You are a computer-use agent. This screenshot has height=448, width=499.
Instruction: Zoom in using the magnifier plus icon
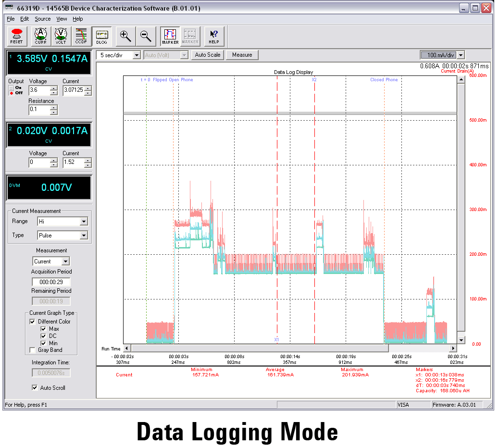pyautogui.click(x=125, y=36)
